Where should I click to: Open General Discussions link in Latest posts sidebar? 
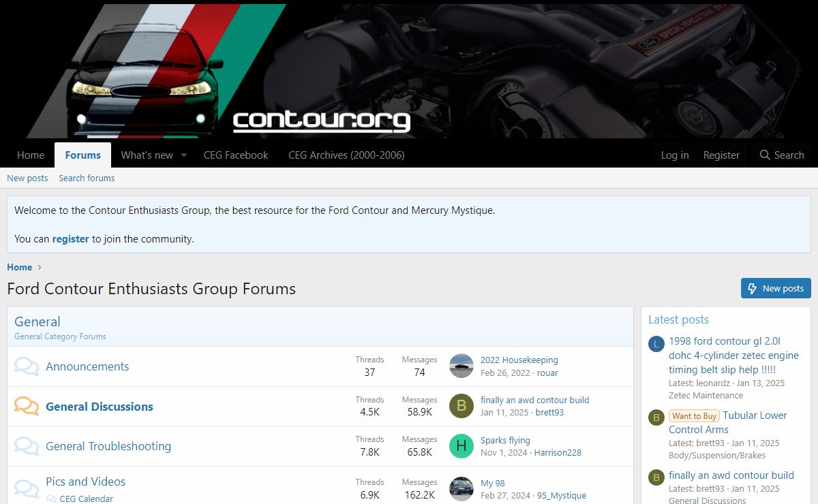[x=708, y=500]
